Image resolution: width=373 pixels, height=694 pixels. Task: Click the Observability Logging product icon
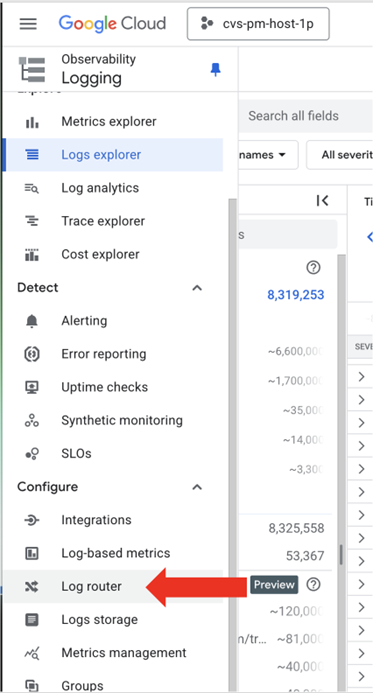pos(31,69)
